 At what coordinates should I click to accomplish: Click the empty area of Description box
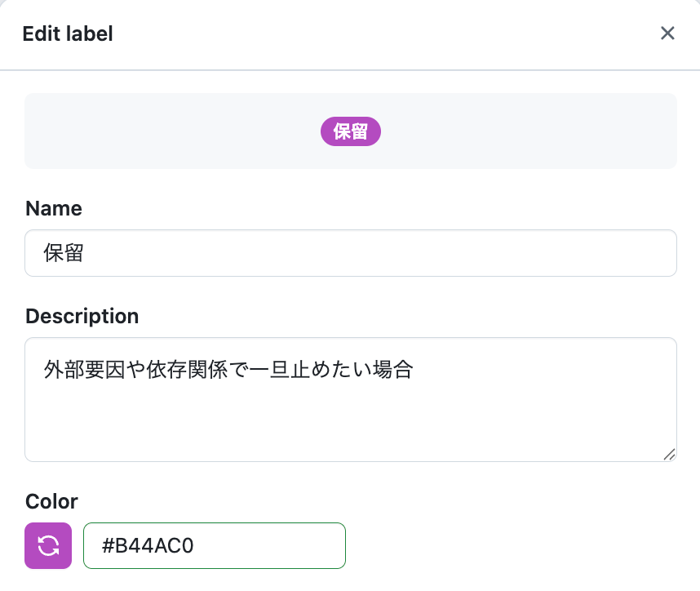click(x=351, y=420)
